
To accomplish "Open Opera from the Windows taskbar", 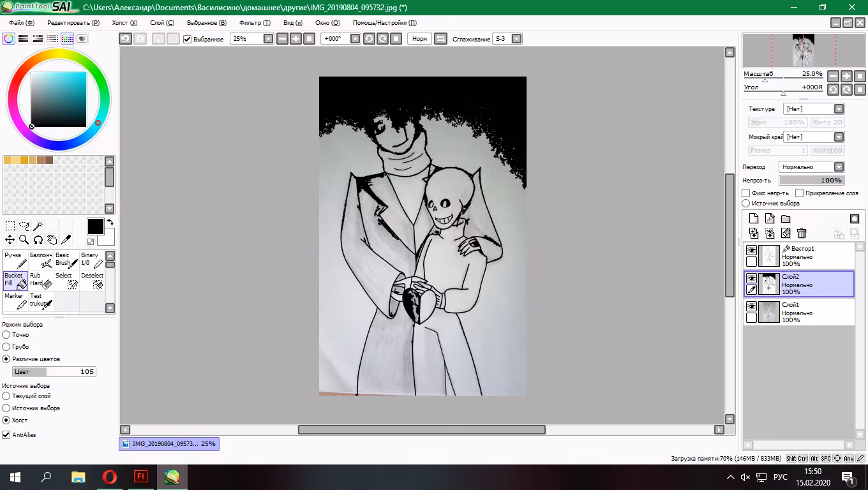I will 110,477.
